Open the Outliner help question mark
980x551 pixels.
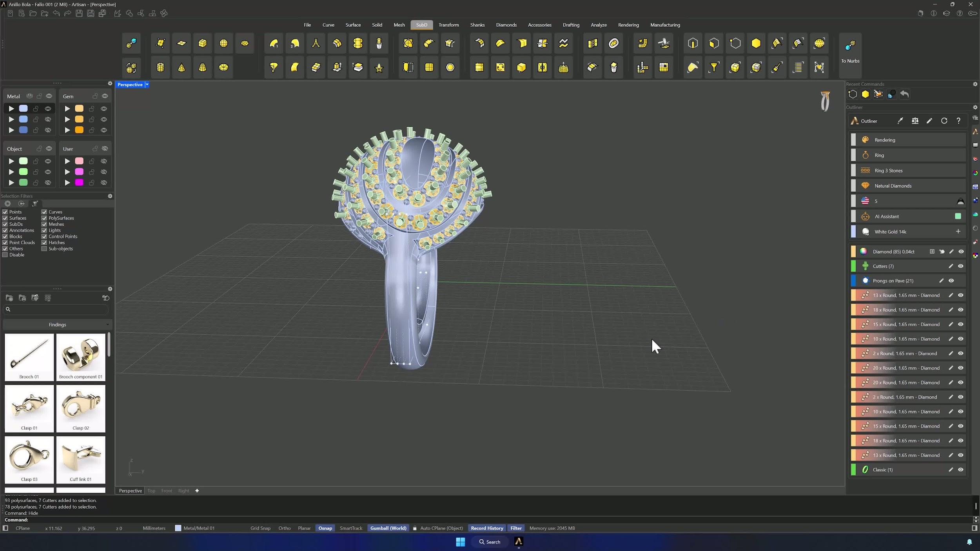pos(958,121)
